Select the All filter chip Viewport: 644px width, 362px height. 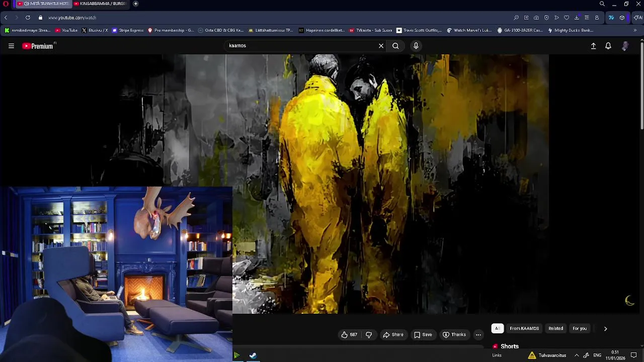pos(497,328)
